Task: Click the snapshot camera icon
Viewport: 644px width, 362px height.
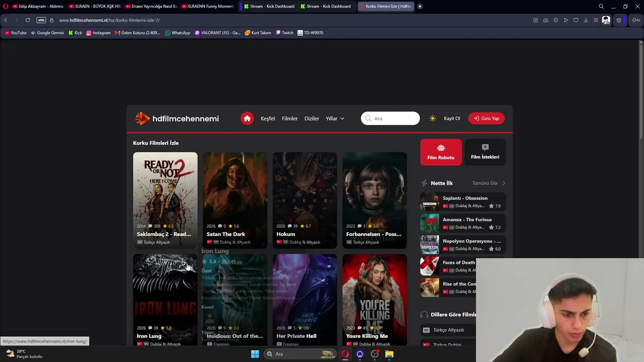Action: click(545, 20)
